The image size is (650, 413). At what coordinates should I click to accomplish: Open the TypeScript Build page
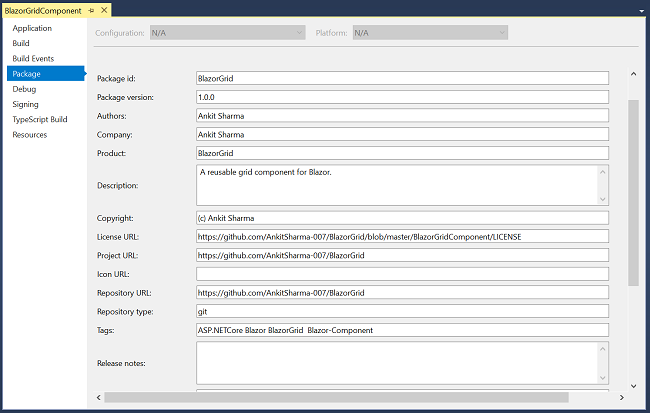point(40,119)
